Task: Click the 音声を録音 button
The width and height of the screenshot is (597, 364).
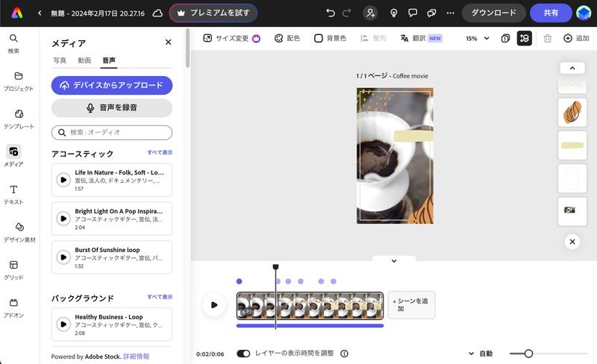Action: 112,108
